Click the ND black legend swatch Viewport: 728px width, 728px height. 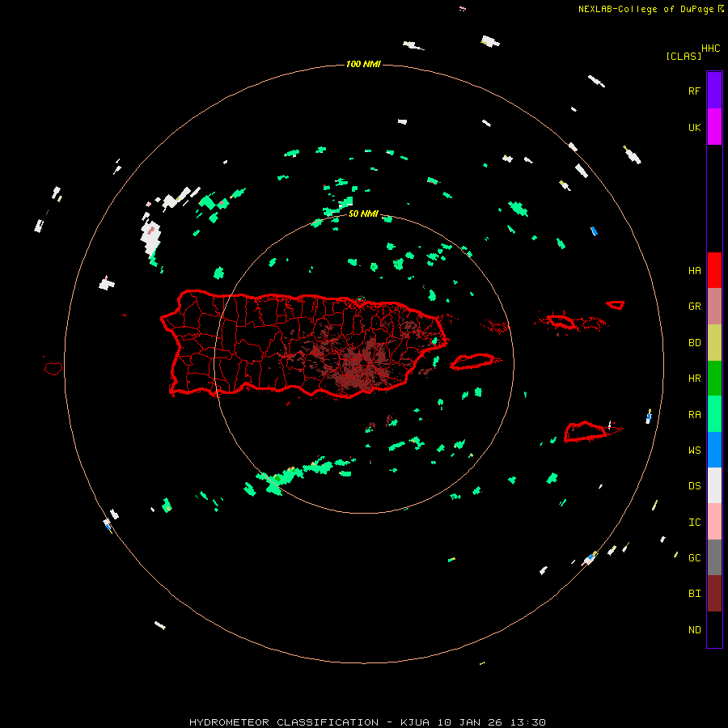click(714, 629)
